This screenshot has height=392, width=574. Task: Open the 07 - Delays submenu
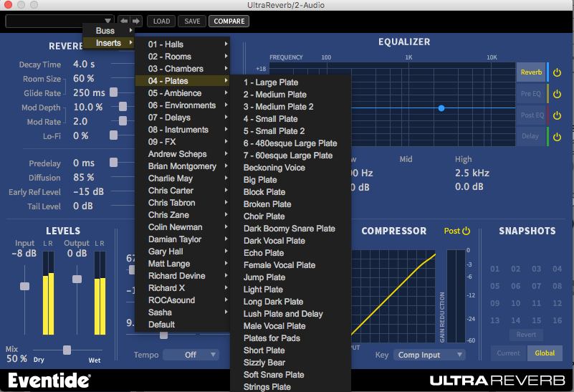point(182,118)
